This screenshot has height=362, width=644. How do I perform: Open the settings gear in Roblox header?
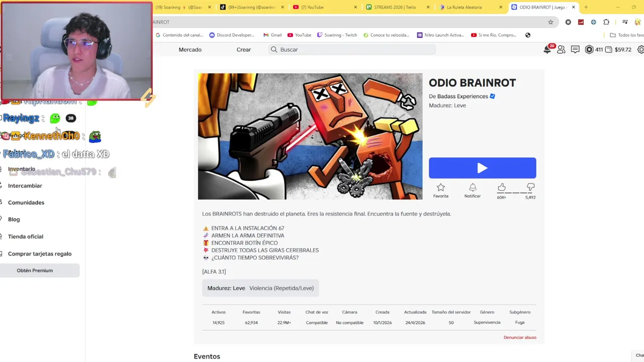click(640, 49)
